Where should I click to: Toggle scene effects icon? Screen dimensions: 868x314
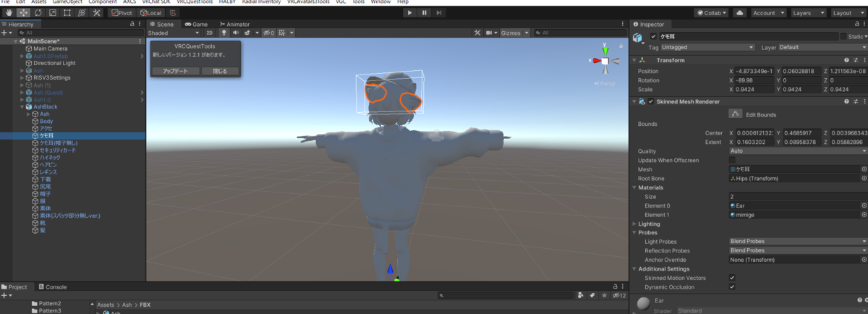click(x=249, y=33)
